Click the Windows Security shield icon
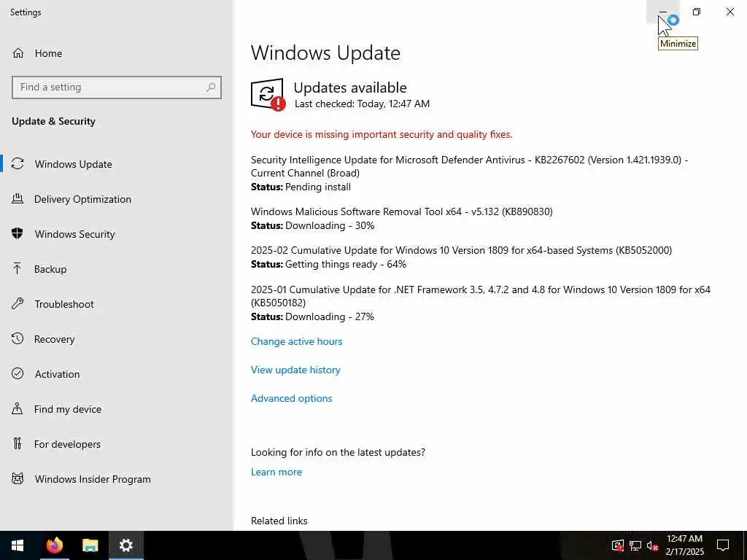Image resolution: width=747 pixels, height=560 pixels. [18, 234]
